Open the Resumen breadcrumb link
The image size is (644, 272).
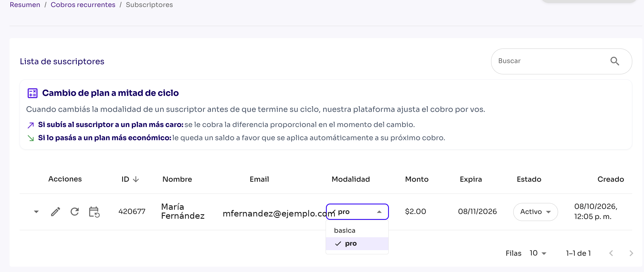25,5
